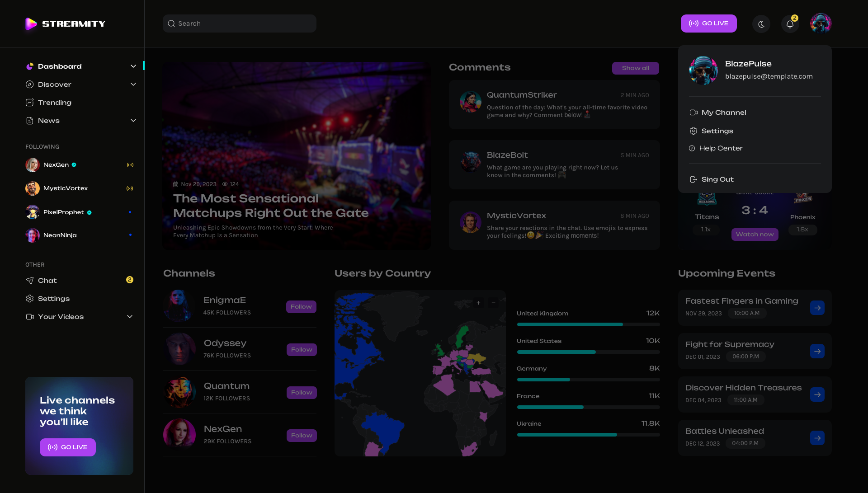This screenshot has width=868, height=493.
Task: Click the live broadcast icon next to NexGen
Action: (130, 165)
